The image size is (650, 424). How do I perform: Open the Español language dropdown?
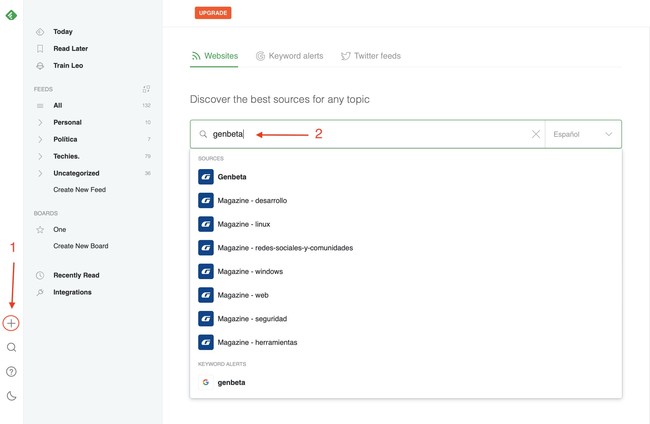click(x=583, y=134)
